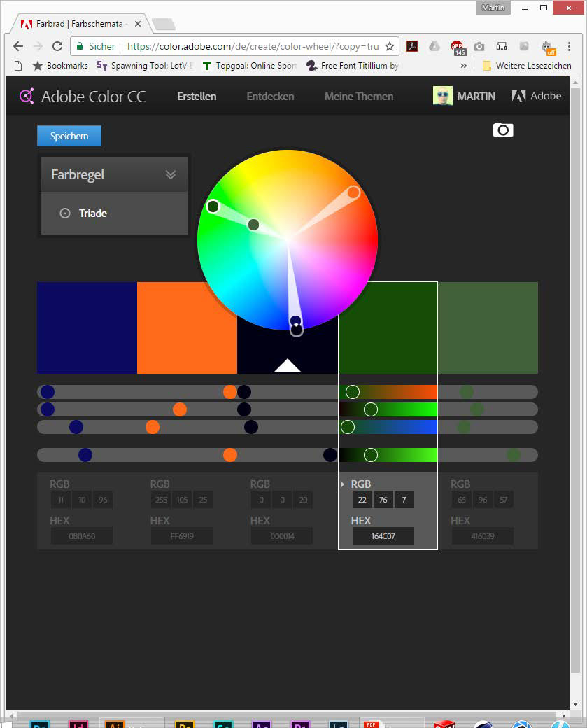
Task: Click the HEX field showing 0B0A60
Action: pyautogui.click(x=82, y=535)
